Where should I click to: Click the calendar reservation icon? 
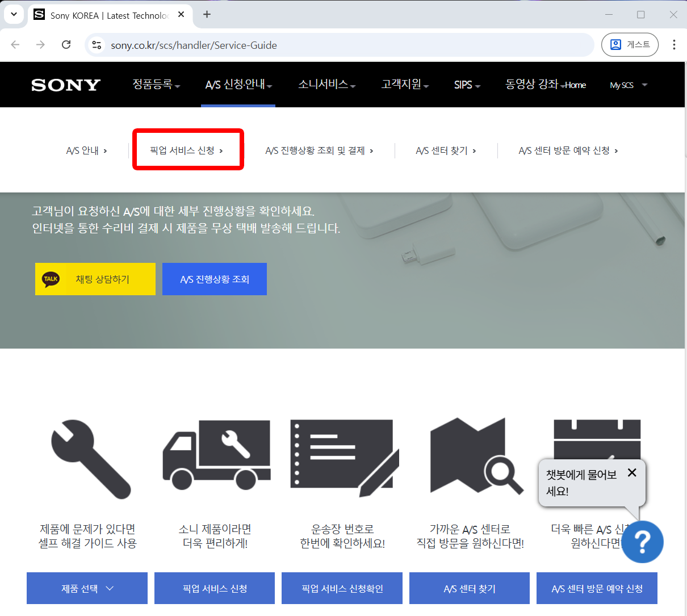[x=597, y=439]
